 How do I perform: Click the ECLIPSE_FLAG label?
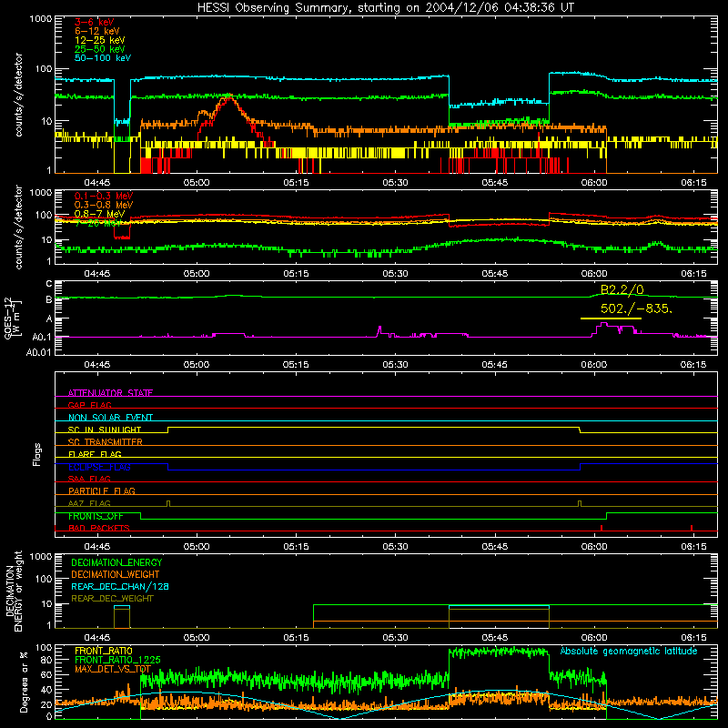(99, 467)
